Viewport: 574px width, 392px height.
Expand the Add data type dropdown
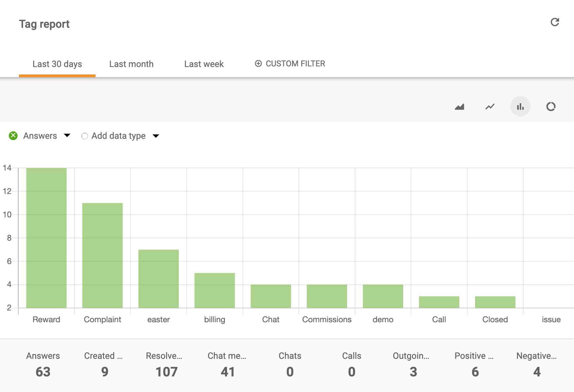click(x=156, y=136)
